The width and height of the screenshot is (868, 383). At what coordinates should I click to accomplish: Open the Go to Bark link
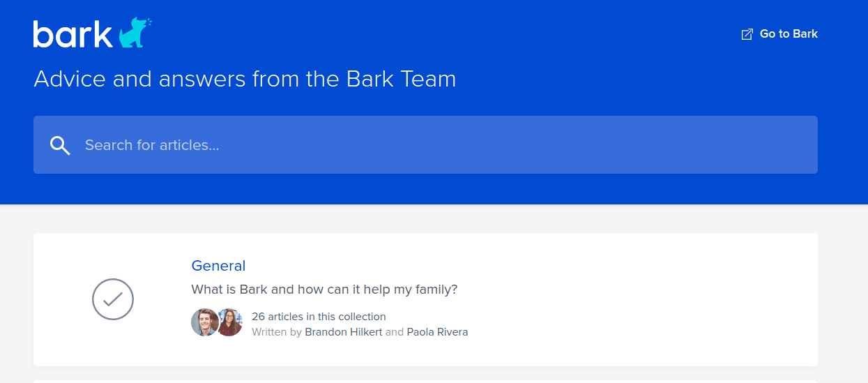click(x=779, y=33)
